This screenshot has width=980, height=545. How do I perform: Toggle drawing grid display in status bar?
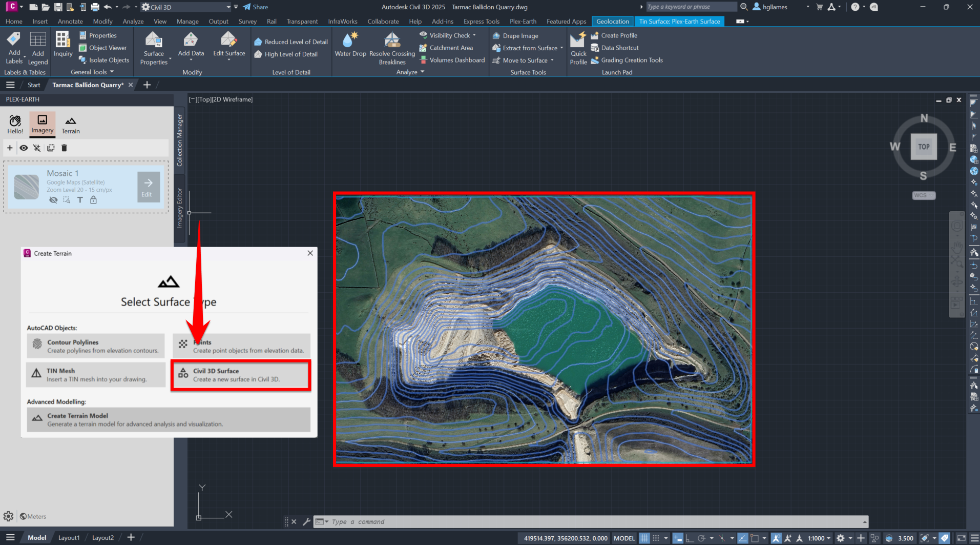[644, 538]
